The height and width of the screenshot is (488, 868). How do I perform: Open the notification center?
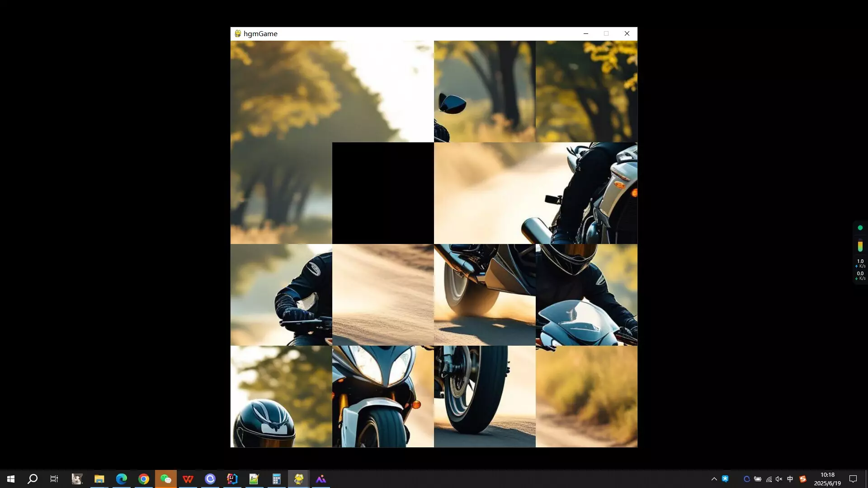[x=854, y=479]
